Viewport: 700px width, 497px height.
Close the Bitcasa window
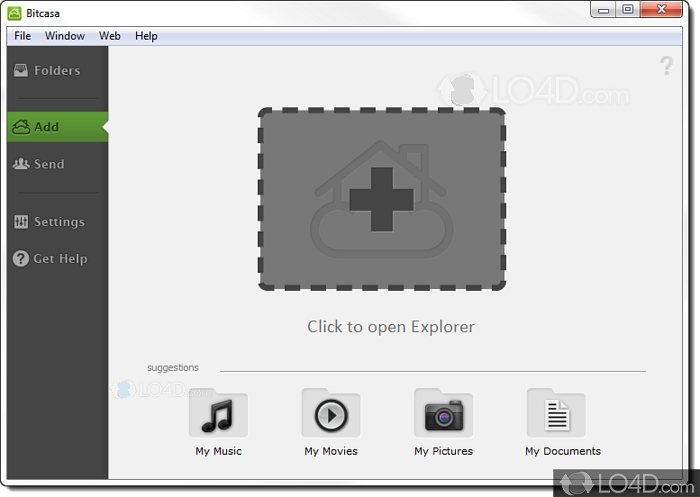pos(661,9)
